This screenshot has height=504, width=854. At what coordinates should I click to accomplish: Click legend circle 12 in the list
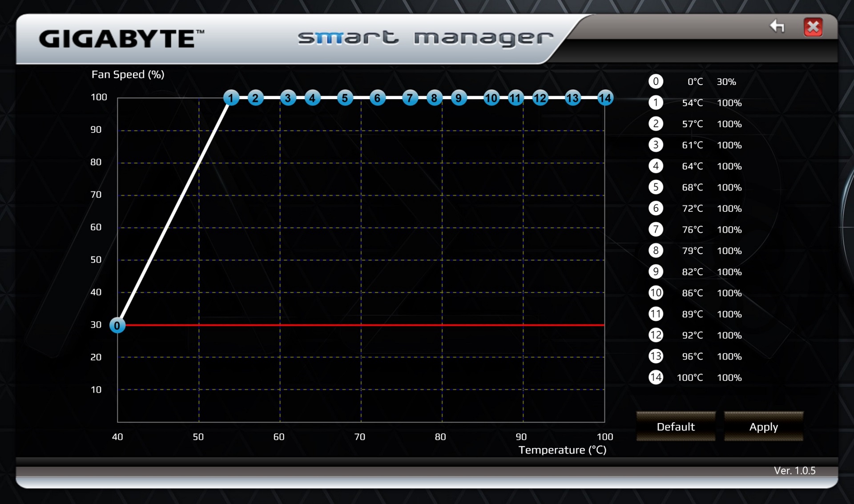[656, 335]
